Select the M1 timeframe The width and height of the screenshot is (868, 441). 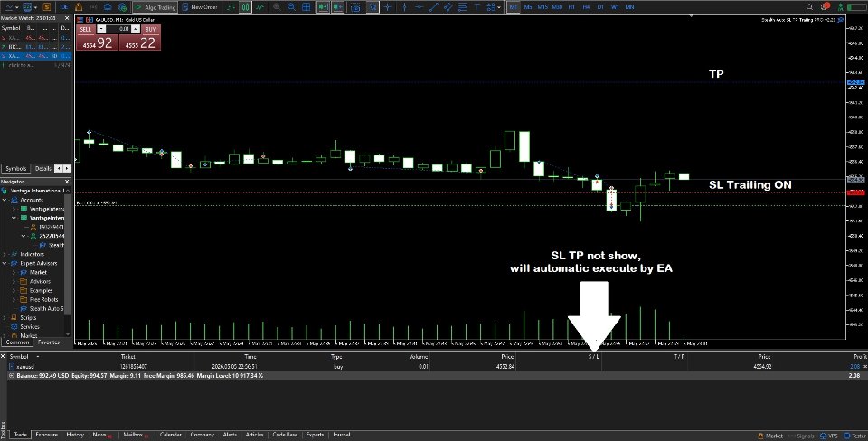coord(514,7)
